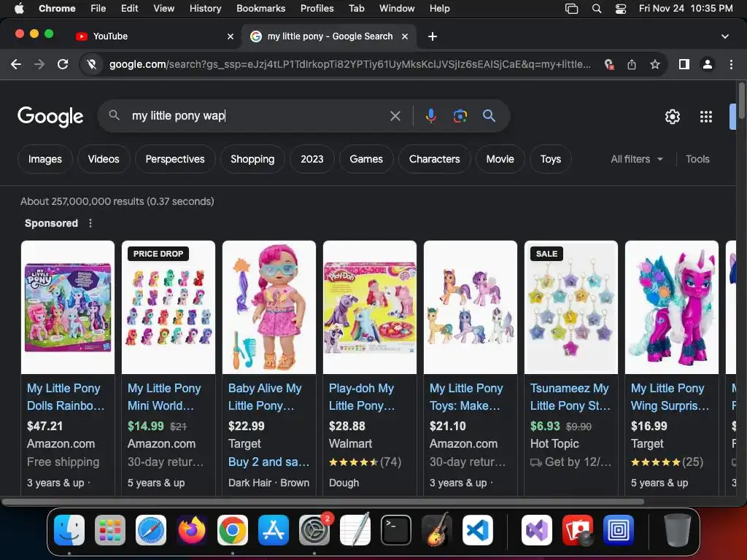Click the browser forward arrow

[39, 64]
